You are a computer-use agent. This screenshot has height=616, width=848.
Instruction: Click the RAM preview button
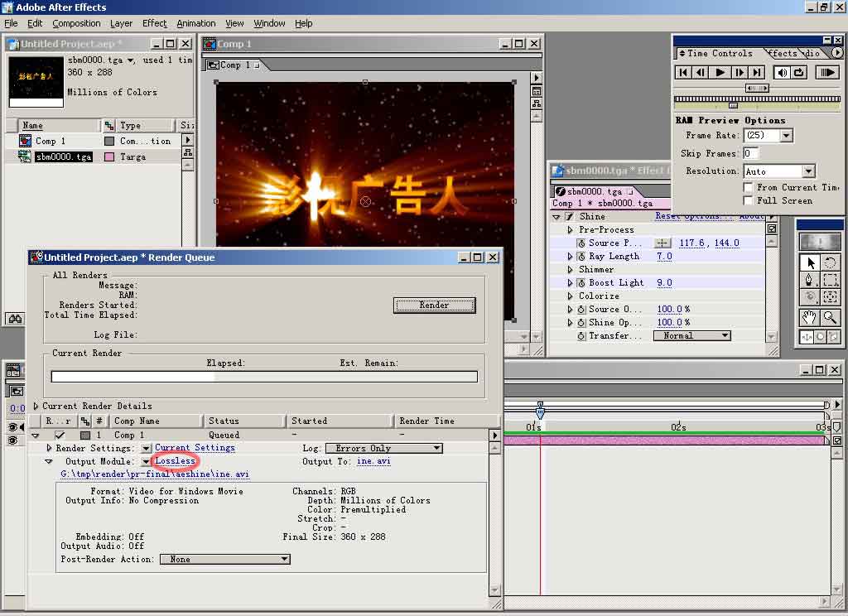coord(826,73)
